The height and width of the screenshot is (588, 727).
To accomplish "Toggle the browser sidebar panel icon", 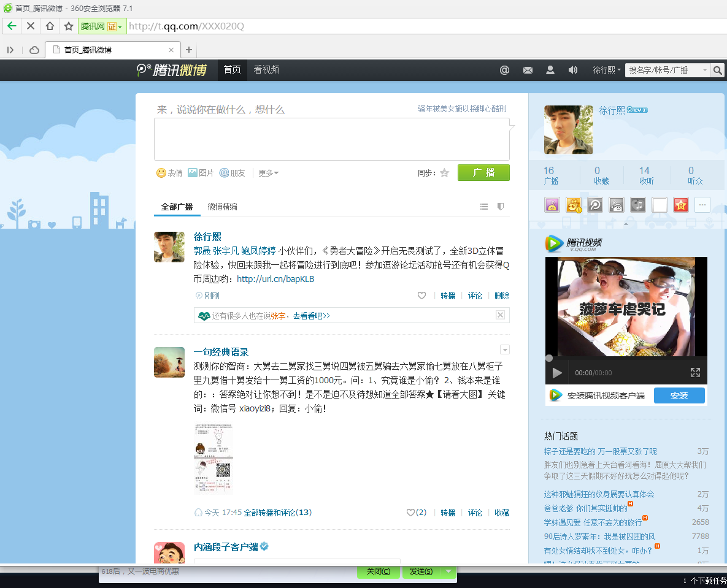I will [x=10, y=50].
